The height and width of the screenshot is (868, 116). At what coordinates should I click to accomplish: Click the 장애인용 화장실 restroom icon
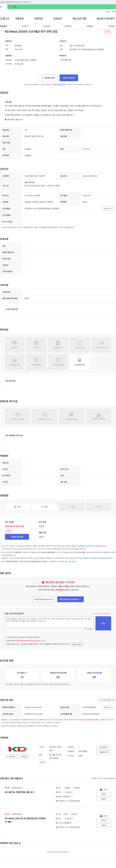pos(72,417)
